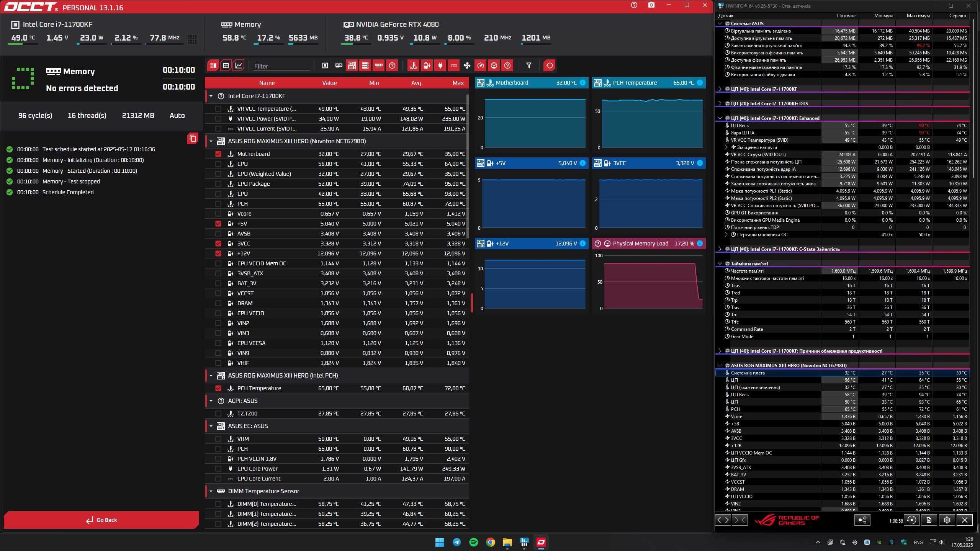This screenshot has height=551, width=980.
Task: Toggle the memory module sensor filter icon
Action: pyautogui.click(x=378, y=65)
